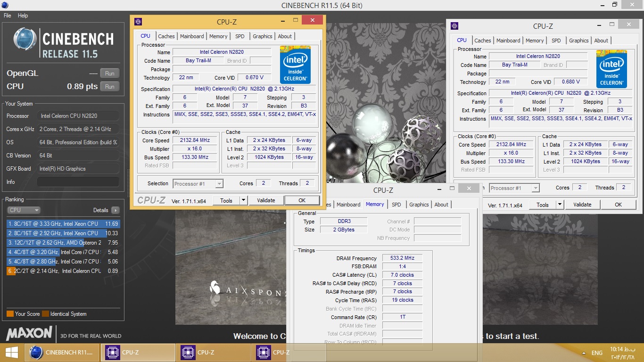
Task: Click the Intel Celeron logo in gold CPU-Z window
Action: (295, 65)
